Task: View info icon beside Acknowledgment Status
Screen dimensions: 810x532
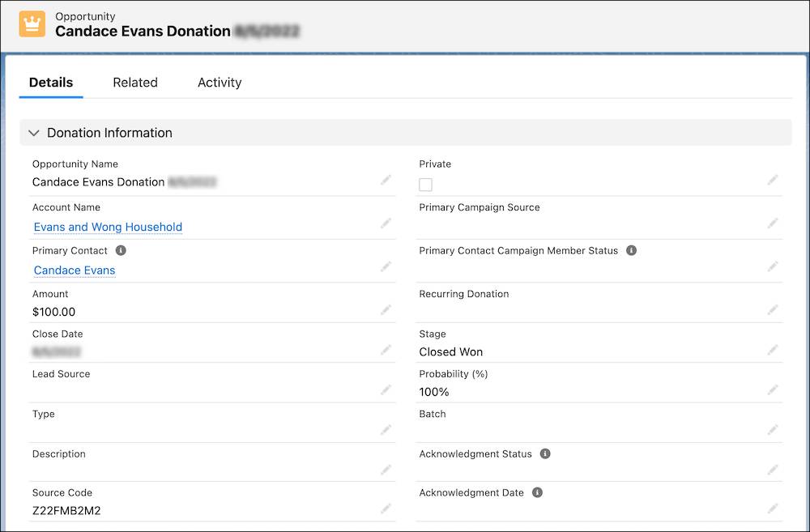Action: click(545, 453)
